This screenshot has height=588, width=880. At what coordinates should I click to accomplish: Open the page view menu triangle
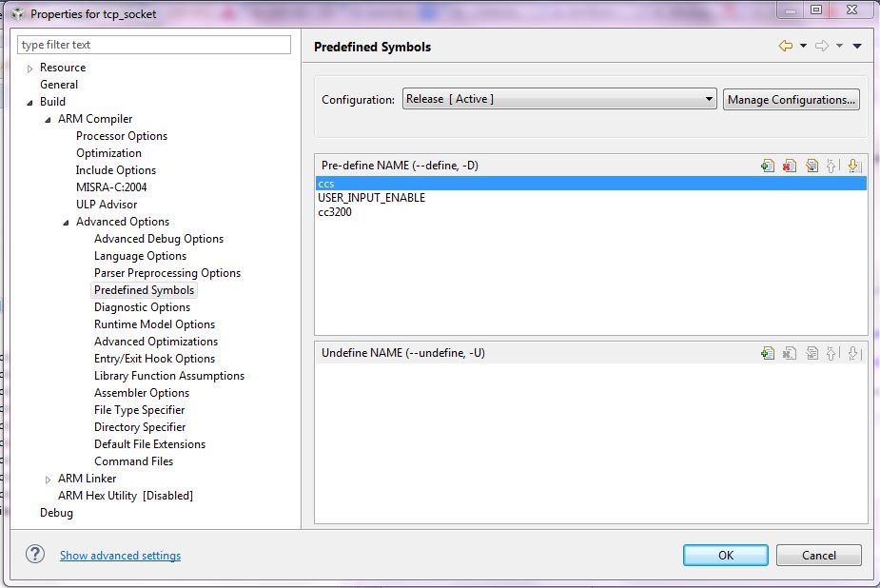click(857, 46)
